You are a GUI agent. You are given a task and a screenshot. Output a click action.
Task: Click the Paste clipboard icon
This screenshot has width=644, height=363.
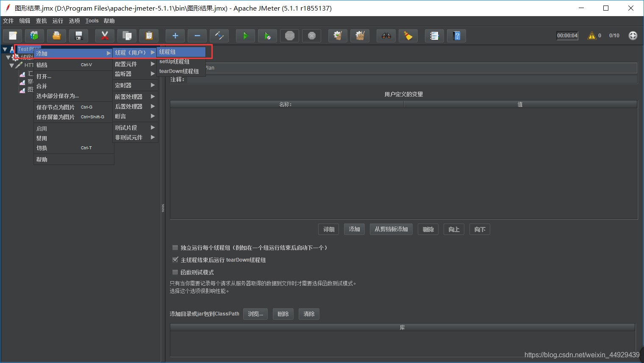[149, 36]
